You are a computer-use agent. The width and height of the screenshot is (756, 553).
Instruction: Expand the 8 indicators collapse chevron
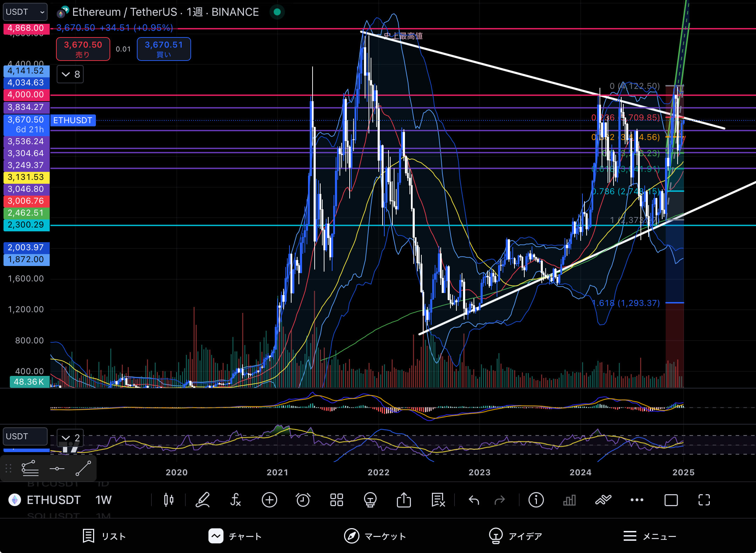tap(70, 74)
